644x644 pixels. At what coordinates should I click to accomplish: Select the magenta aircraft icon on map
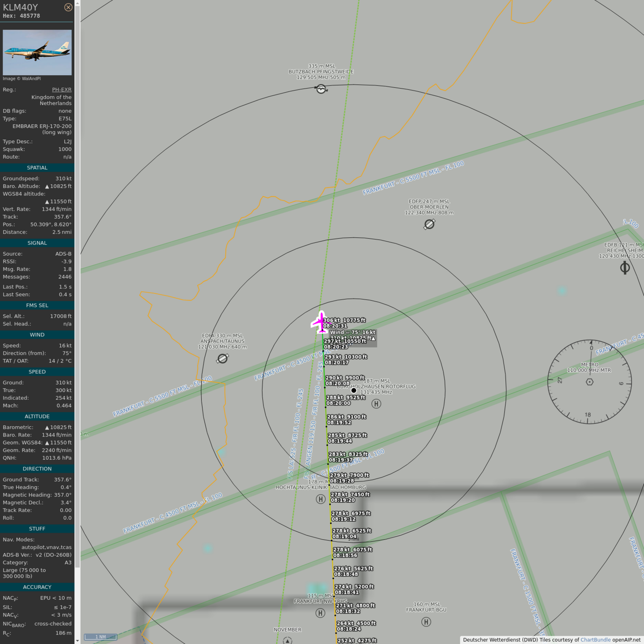321,322
